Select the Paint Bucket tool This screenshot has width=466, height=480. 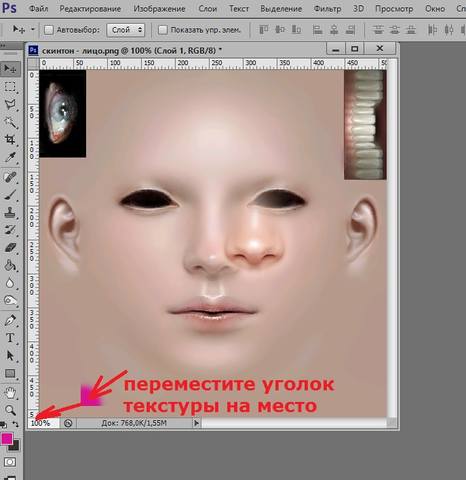tap(10, 265)
